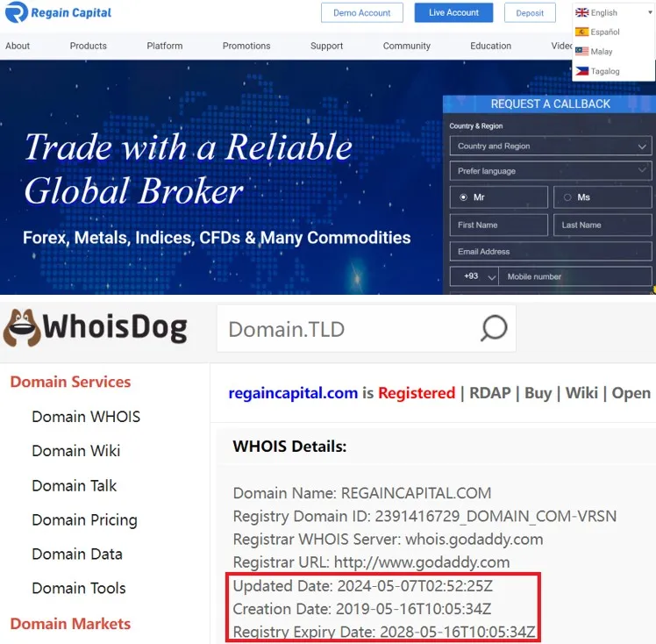This screenshot has height=644, width=656.
Task: Click the Buy link
Action: tap(538, 393)
